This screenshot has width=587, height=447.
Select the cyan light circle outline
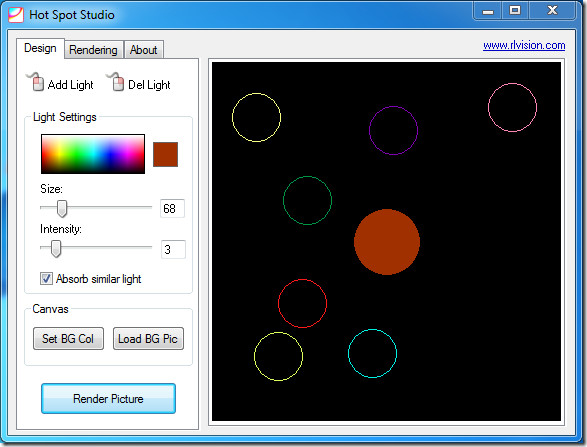[x=372, y=353]
